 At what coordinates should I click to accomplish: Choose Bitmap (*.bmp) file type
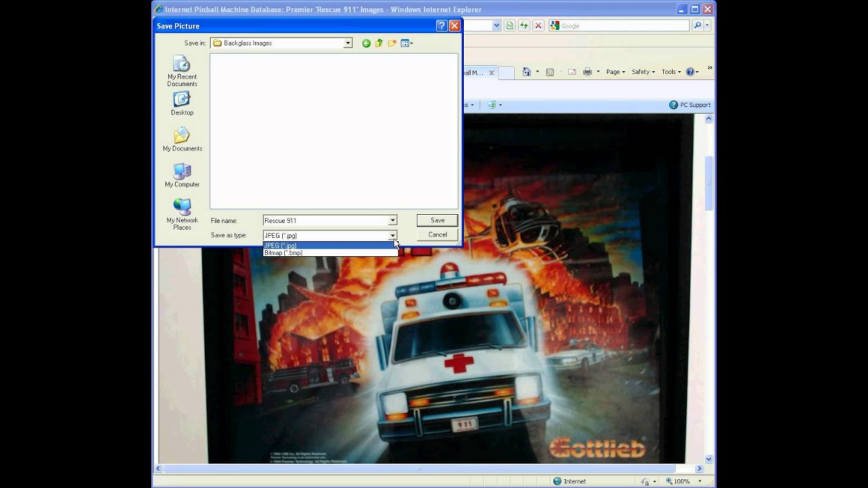tap(330, 253)
